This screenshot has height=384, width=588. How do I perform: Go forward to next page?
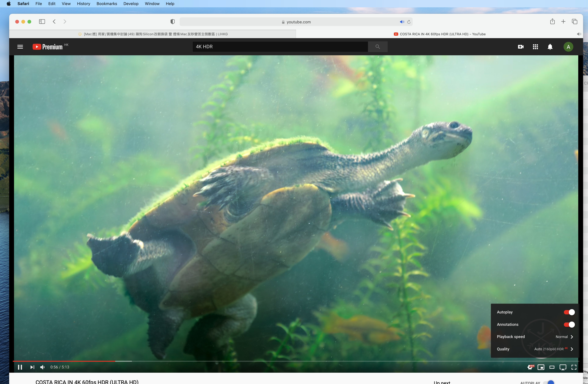click(65, 22)
